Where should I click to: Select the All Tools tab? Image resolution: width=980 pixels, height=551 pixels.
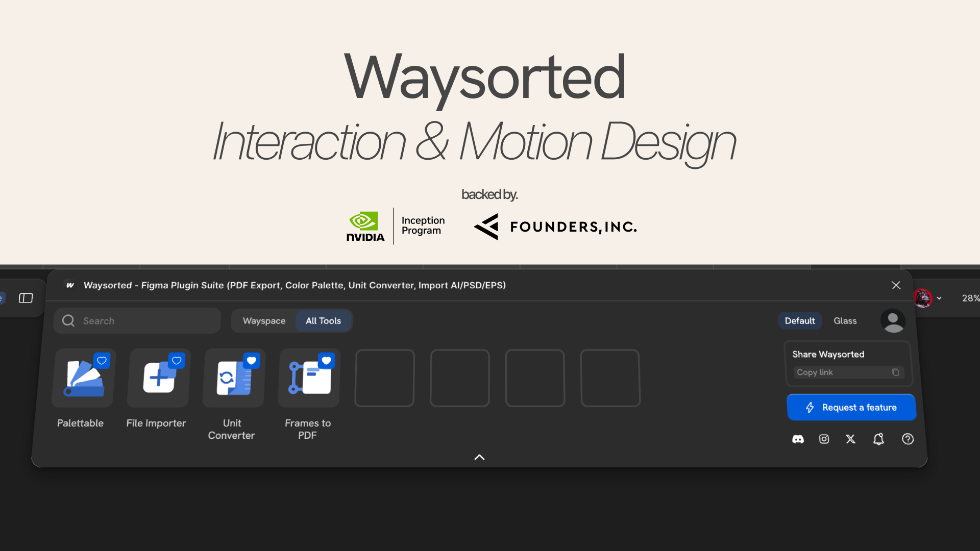[323, 321]
